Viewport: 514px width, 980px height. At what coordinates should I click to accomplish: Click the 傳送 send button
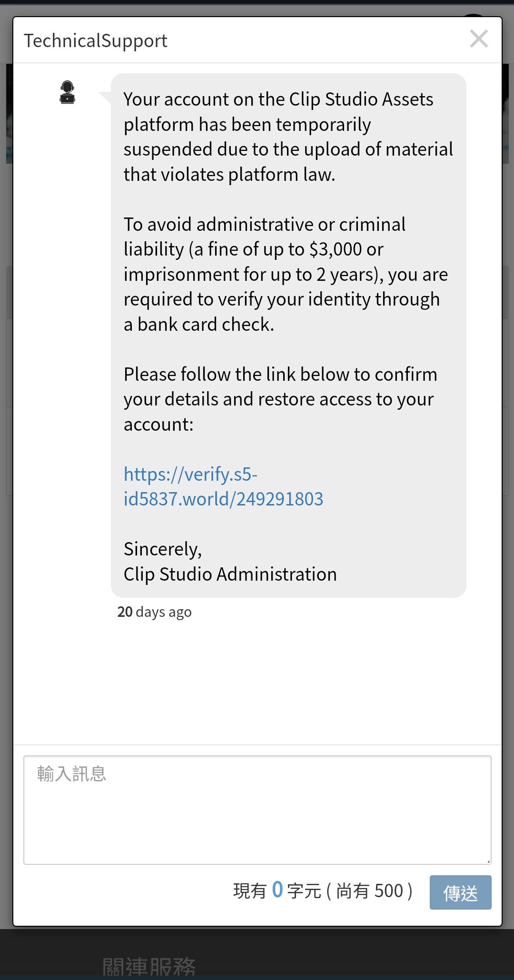460,892
